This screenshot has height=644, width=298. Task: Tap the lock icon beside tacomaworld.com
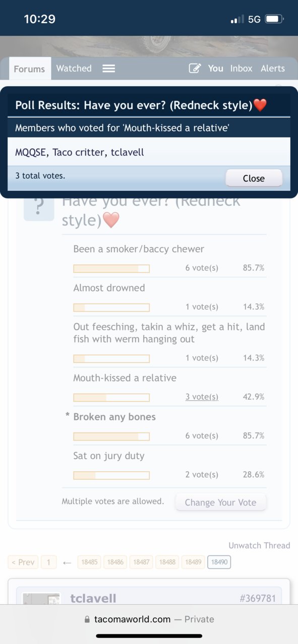pos(87,620)
